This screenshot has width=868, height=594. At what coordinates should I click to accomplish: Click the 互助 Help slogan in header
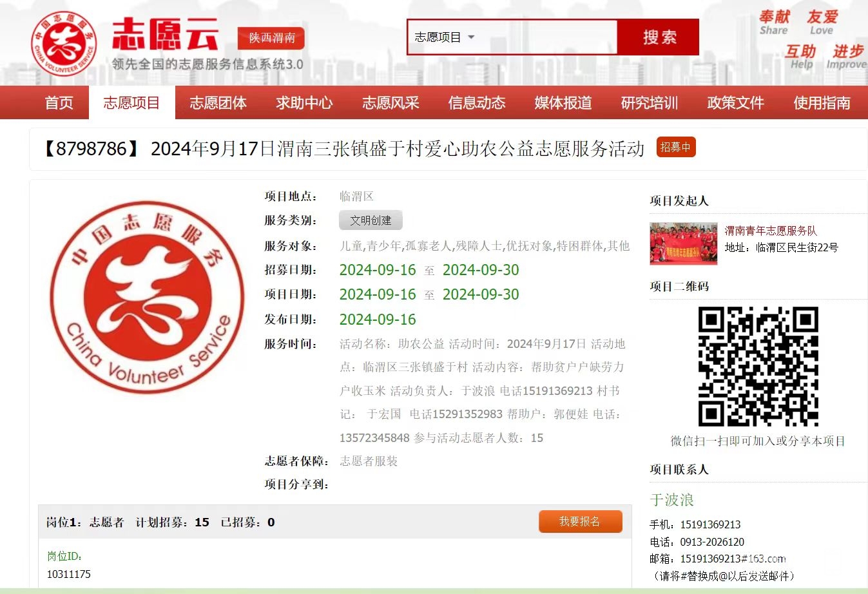pyautogui.click(x=801, y=56)
